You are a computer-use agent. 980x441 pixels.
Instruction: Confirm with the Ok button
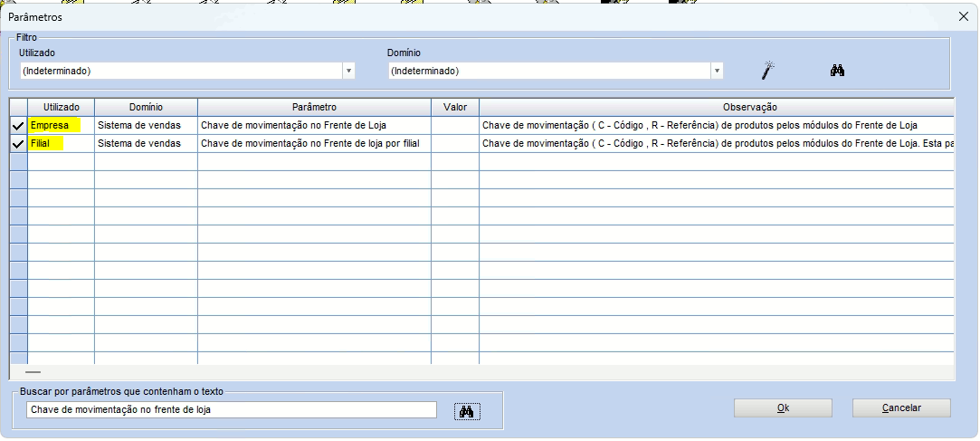[783, 408]
